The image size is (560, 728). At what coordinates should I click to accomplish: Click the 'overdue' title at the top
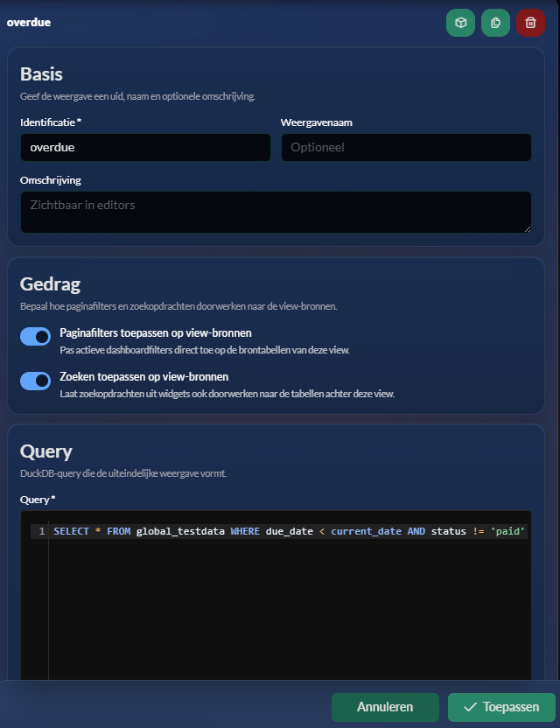29,22
